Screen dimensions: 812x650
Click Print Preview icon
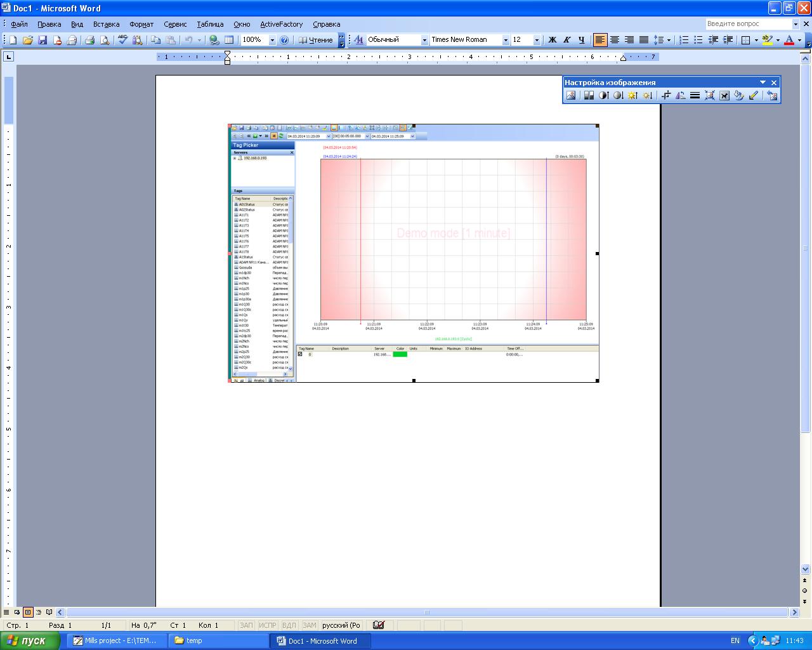point(105,40)
